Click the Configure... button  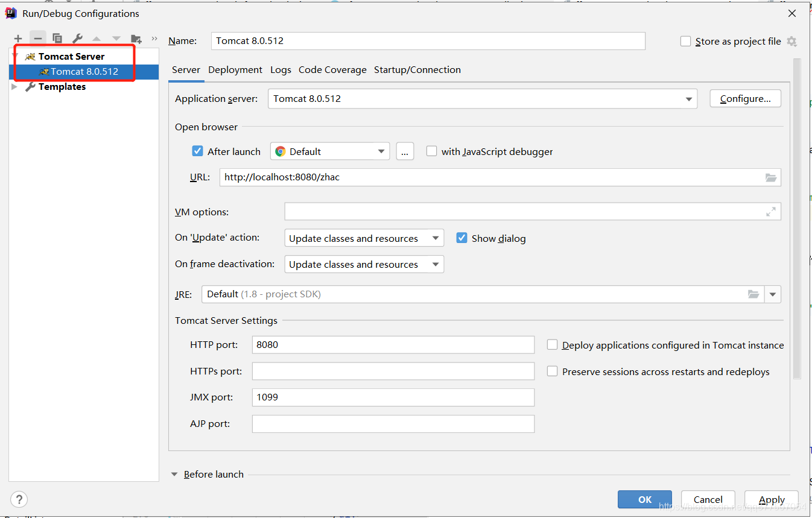(746, 99)
